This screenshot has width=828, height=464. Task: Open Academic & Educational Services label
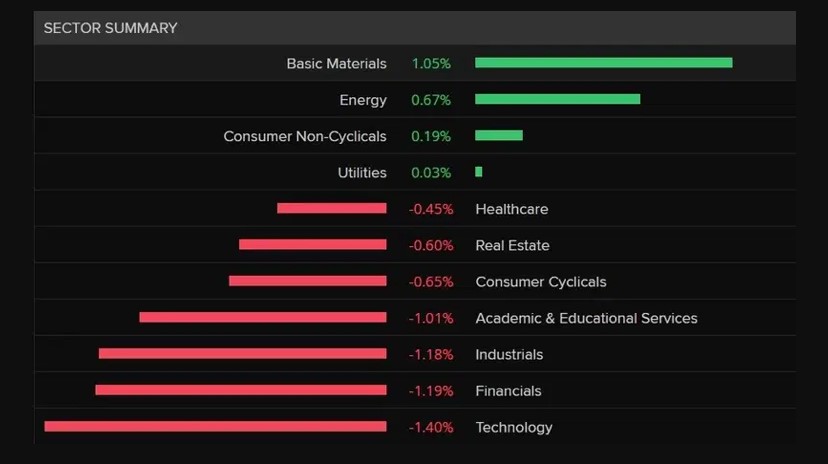[586, 318]
